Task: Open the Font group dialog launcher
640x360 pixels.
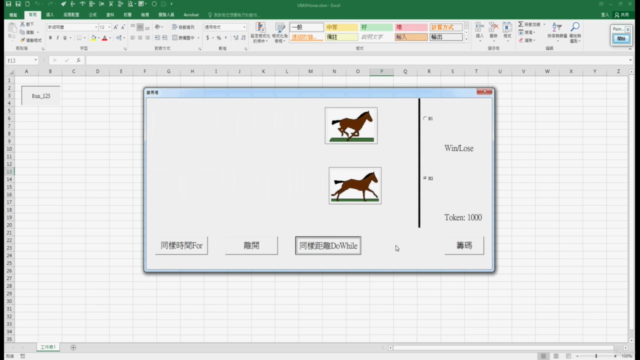Action: (x=125, y=49)
